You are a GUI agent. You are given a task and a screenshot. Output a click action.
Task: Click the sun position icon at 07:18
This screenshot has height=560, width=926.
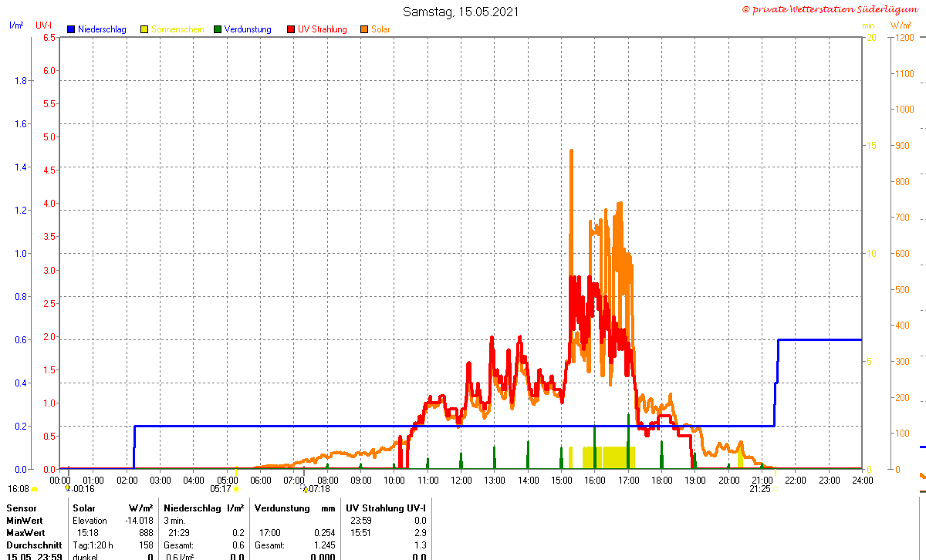[x=306, y=489]
